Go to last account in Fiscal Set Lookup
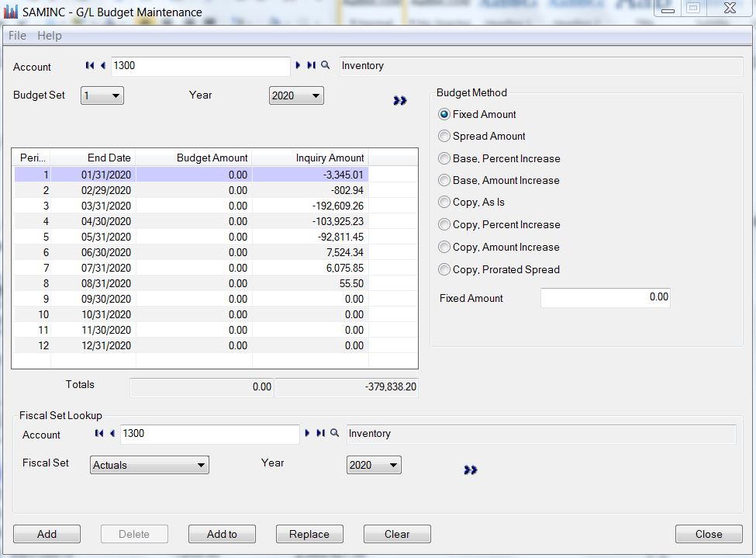Viewport: 756px width, 558px height. coord(321,433)
